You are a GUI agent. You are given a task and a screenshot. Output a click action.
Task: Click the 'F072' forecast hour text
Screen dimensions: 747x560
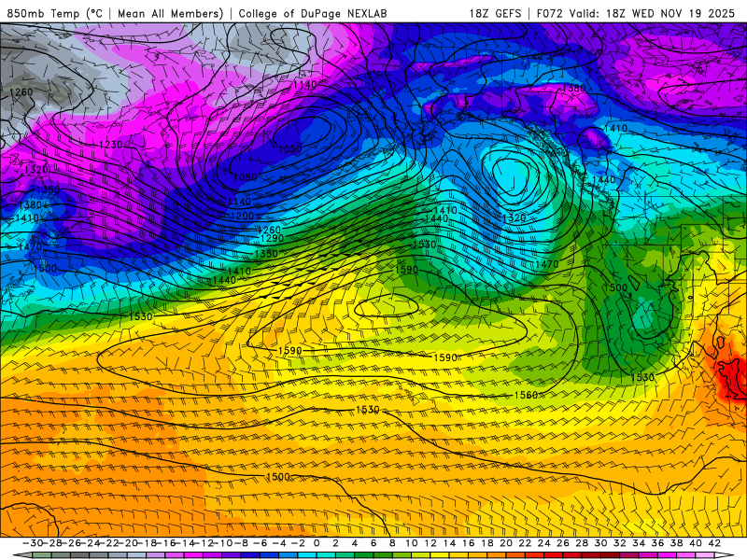point(549,13)
